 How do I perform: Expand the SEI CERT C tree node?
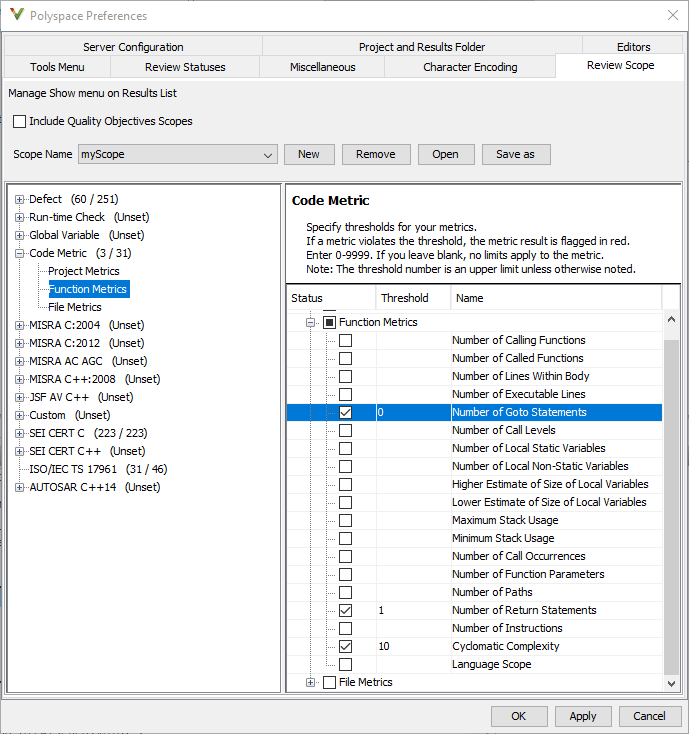(19, 433)
